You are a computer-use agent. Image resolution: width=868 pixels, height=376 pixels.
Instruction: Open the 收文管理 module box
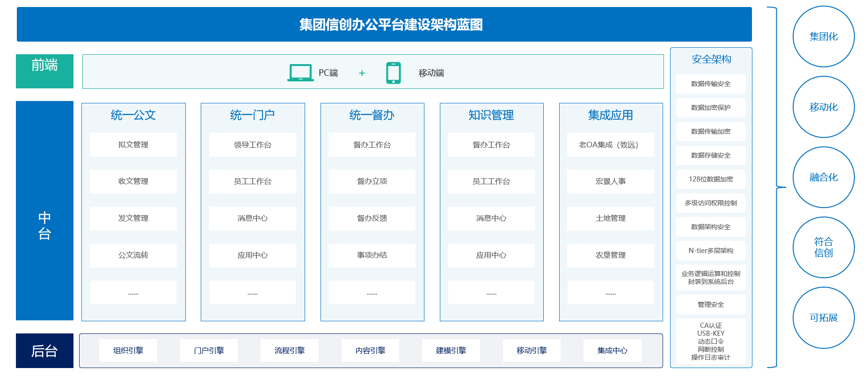tap(133, 181)
